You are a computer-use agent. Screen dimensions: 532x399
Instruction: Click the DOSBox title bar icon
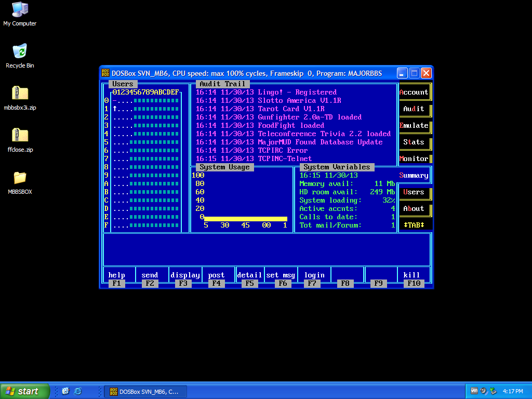point(105,73)
